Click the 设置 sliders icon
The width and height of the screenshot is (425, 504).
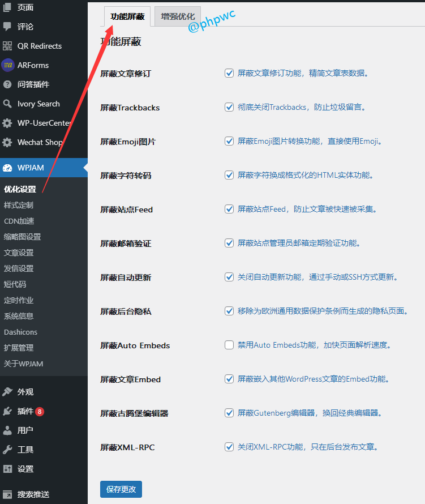coord(7,469)
